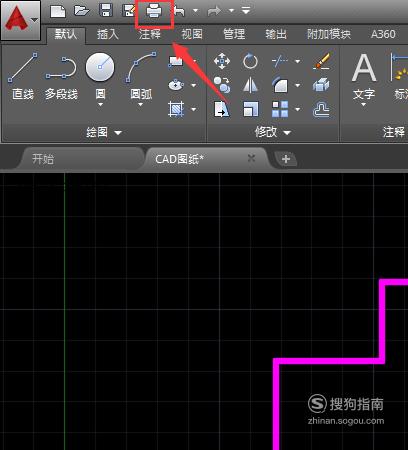
Task: Select the Copy tool
Action: [x=222, y=85]
